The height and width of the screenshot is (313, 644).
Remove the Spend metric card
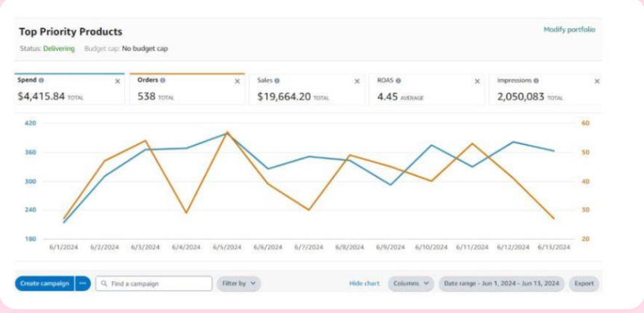tap(117, 82)
